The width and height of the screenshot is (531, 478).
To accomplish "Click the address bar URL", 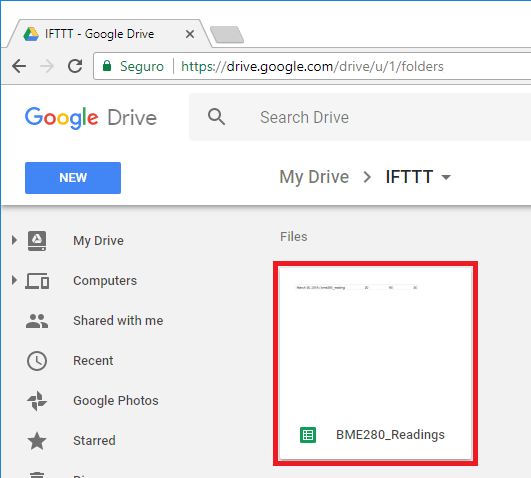I will pyautogui.click(x=312, y=66).
